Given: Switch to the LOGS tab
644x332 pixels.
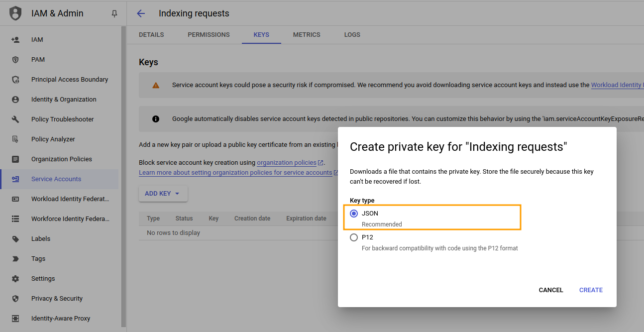Looking at the screenshot, I should (x=352, y=35).
